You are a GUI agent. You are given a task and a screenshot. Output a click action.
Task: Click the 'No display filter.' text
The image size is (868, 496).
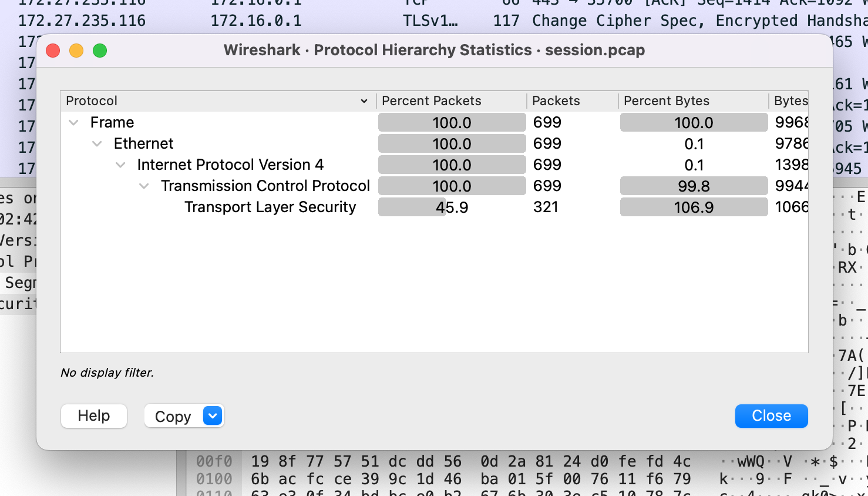pyautogui.click(x=107, y=373)
